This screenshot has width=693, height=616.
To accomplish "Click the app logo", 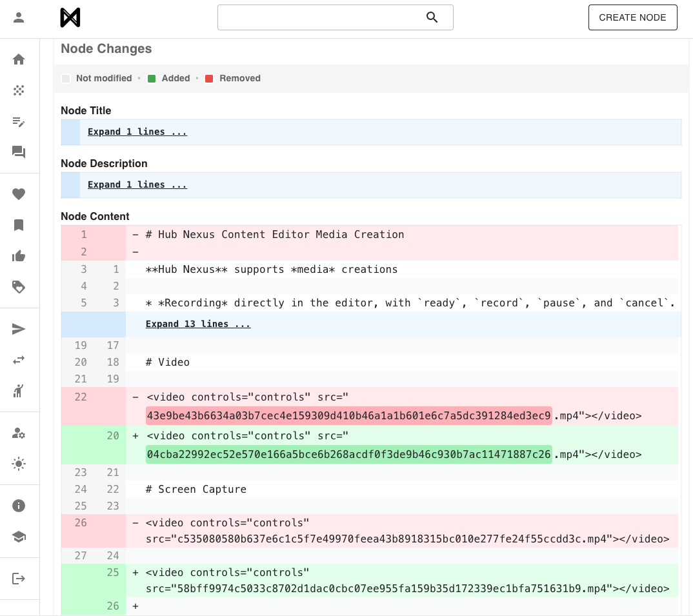I will [x=70, y=17].
